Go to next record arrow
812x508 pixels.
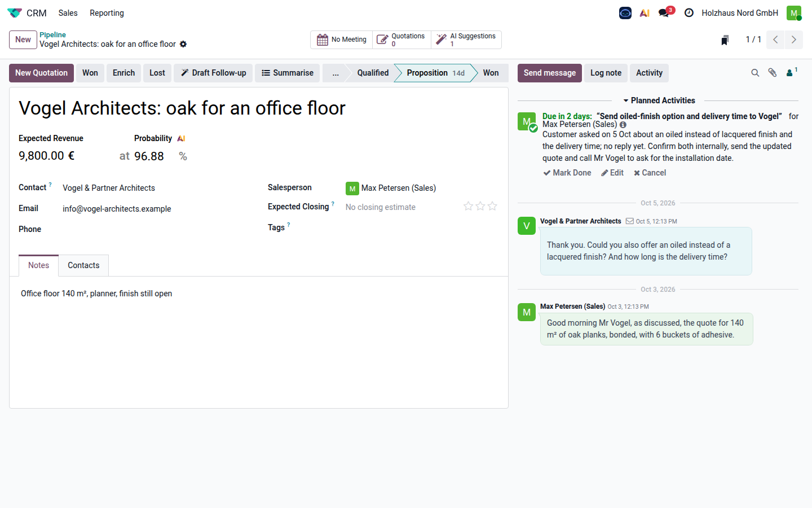click(793, 40)
